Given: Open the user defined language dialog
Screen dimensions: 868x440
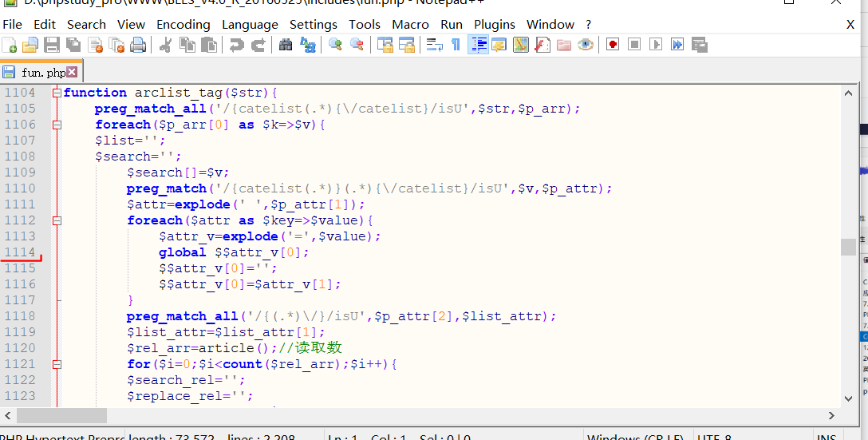Looking at the screenshot, I should pyautogui.click(x=499, y=45).
